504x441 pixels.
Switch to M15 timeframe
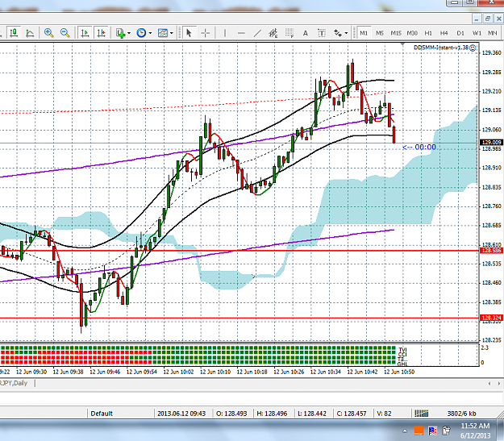[396, 33]
